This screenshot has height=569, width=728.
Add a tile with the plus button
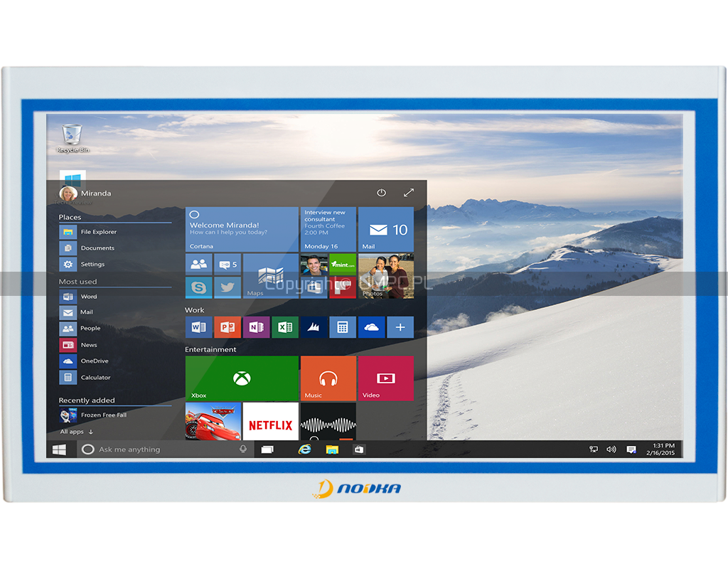pos(400,327)
